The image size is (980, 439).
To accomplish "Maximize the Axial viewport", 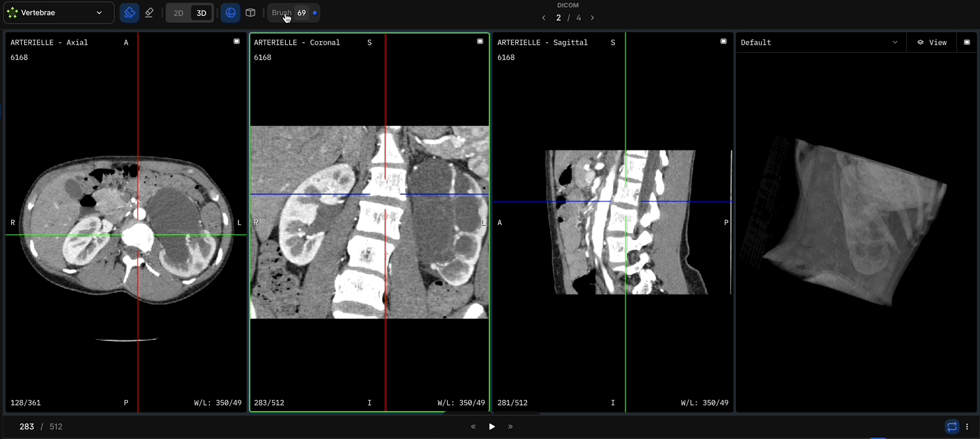I will [237, 42].
